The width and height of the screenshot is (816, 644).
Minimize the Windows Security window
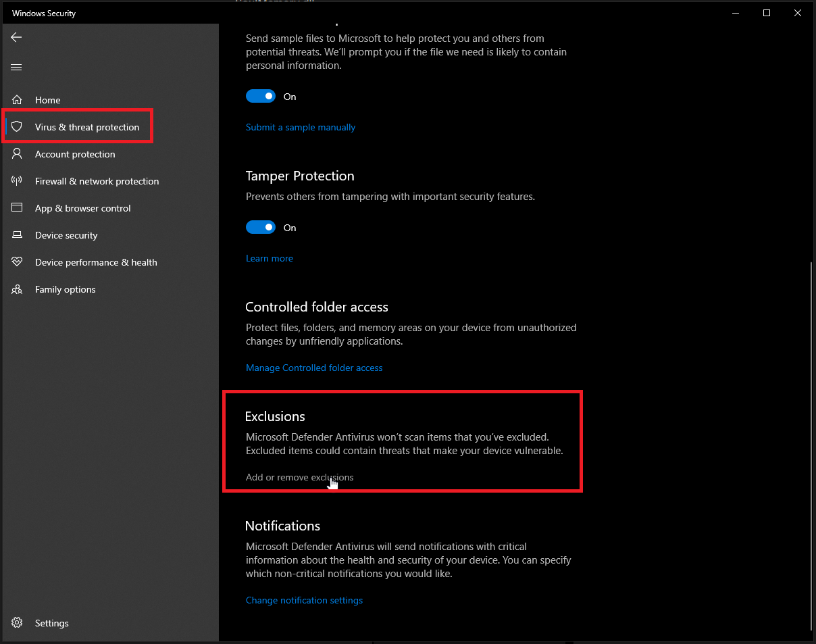click(x=736, y=13)
